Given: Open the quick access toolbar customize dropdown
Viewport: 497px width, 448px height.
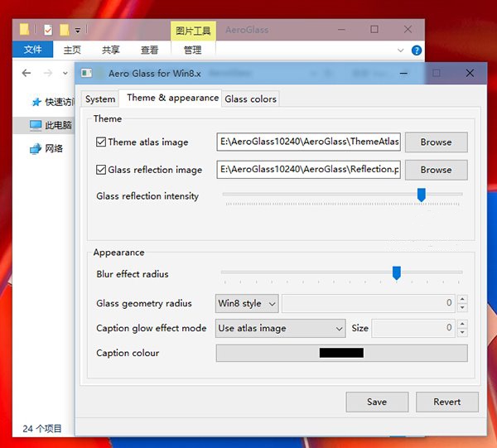Looking at the screenshot, I should pyautogui.click(x=77, y=31).
